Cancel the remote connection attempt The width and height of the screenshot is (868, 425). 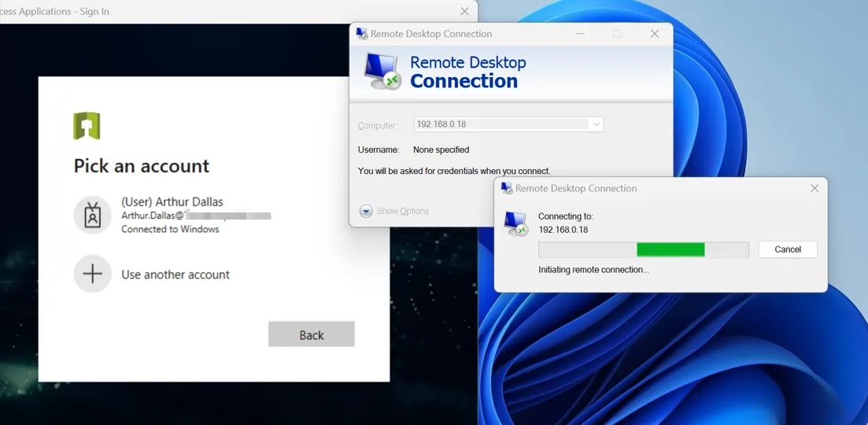click(788, 249)
